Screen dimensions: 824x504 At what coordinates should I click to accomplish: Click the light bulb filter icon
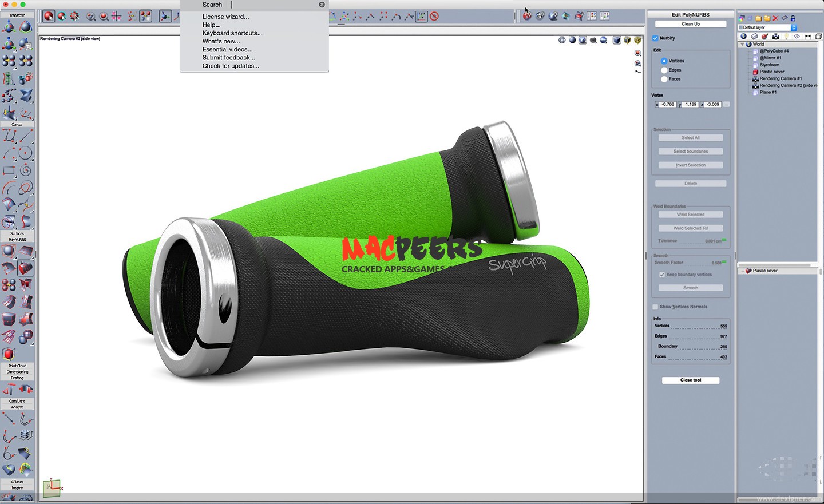pos(786,37)
